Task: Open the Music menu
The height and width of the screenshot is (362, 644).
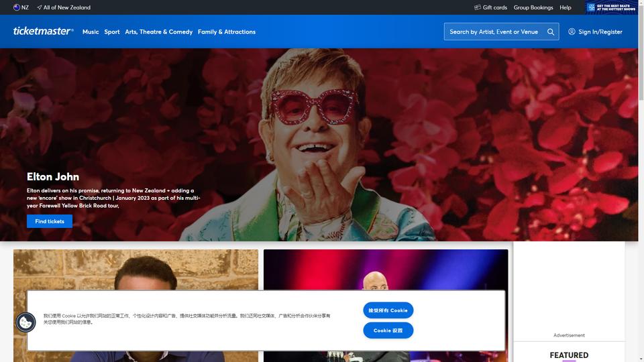Action: pos(91,32)
